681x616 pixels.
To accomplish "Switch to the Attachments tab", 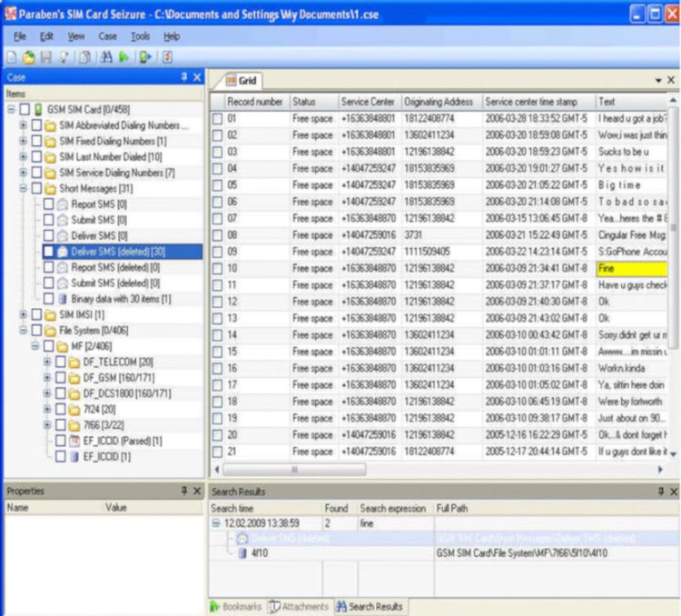I will coord(299,606).
